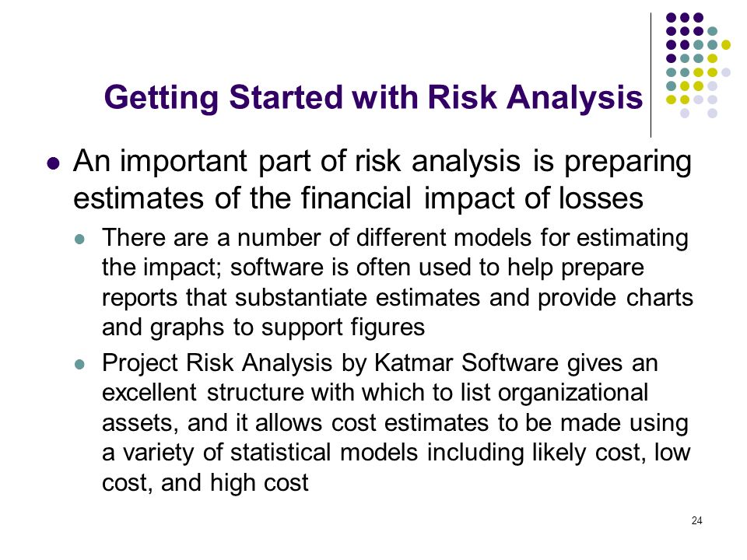747x560 pixels.
Task: Click the vertical divider line beside title
Action: click(x=651, y=75)
